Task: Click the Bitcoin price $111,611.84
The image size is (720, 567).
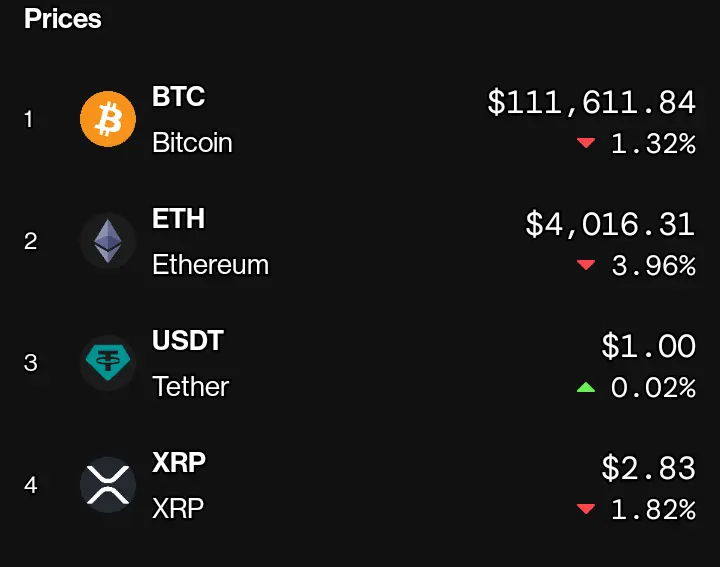Action: 591,102
